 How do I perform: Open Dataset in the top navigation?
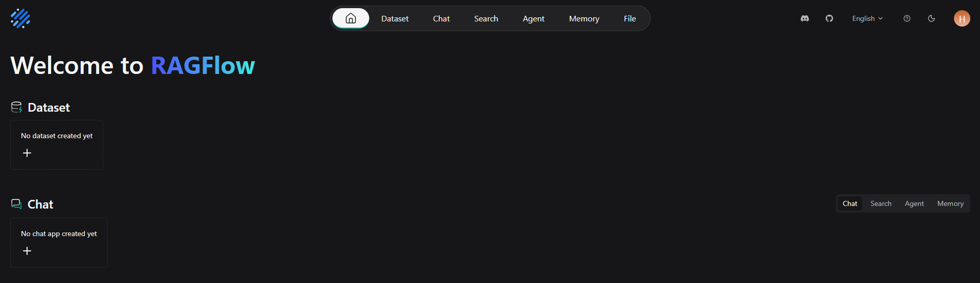tap(395, 19)
